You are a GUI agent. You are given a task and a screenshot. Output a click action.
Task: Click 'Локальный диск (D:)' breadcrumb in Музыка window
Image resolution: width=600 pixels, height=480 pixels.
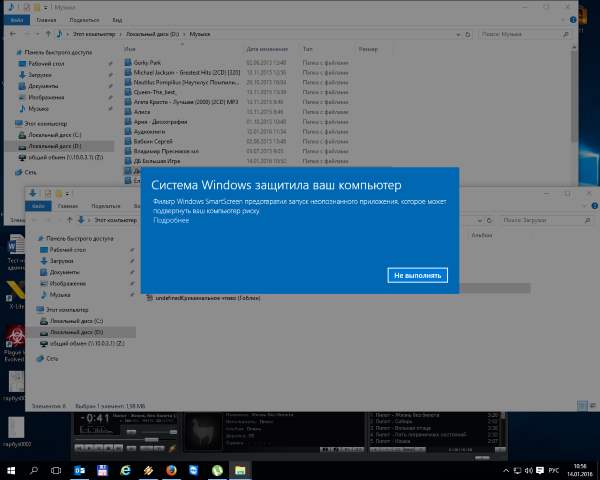(x=152, y=34)
